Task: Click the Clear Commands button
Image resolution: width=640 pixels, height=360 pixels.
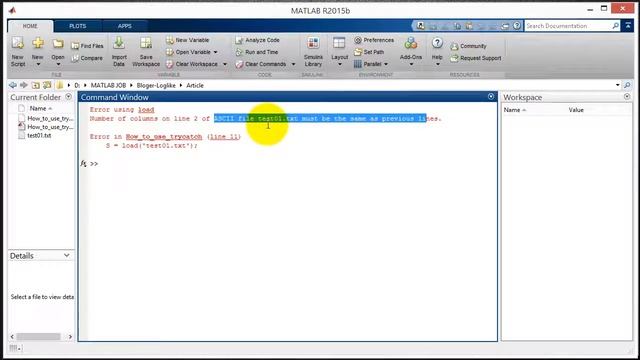Action: (x=261, y=64)
